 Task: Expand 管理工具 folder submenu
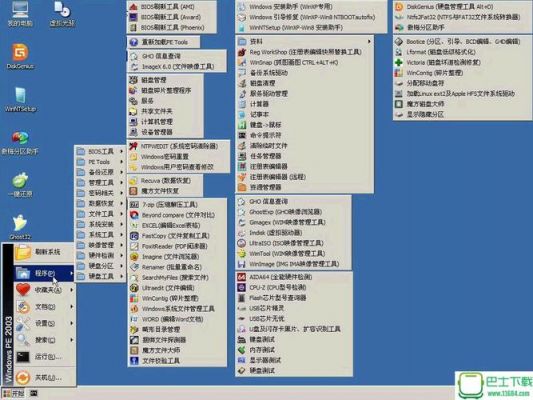[x=100, y=183]
